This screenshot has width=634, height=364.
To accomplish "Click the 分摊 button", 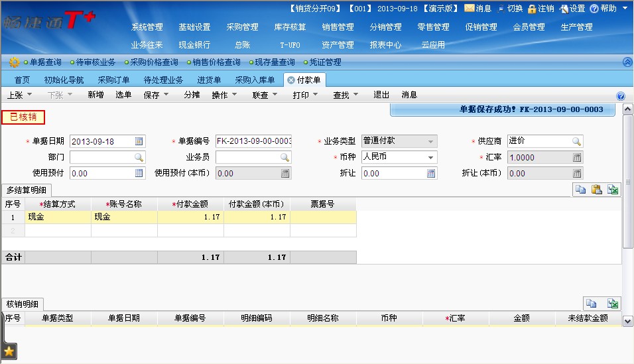I will point(192,95).
